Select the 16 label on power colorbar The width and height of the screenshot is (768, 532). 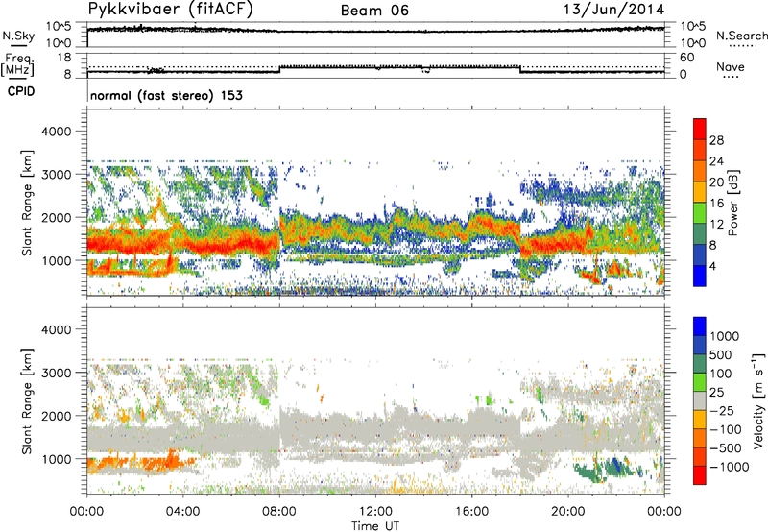(x=716, y=204)
